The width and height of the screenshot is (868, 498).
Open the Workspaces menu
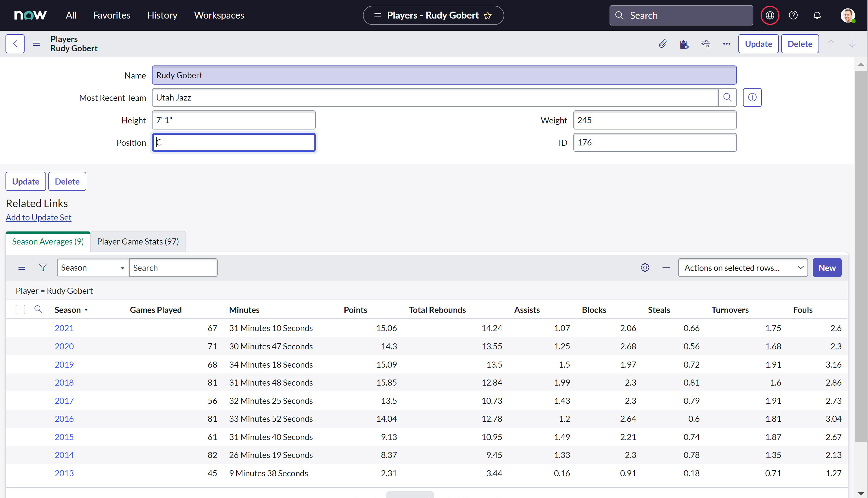coord(219,15)
